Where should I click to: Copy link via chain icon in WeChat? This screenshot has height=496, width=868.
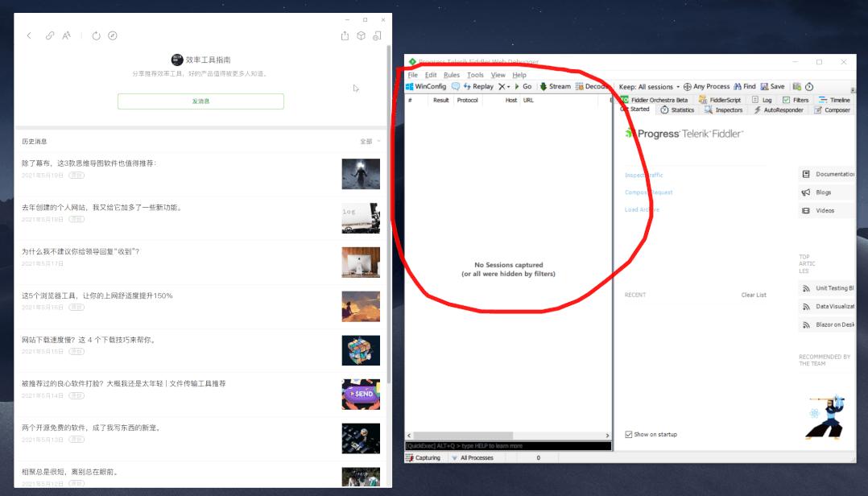[x=50, y=35]
